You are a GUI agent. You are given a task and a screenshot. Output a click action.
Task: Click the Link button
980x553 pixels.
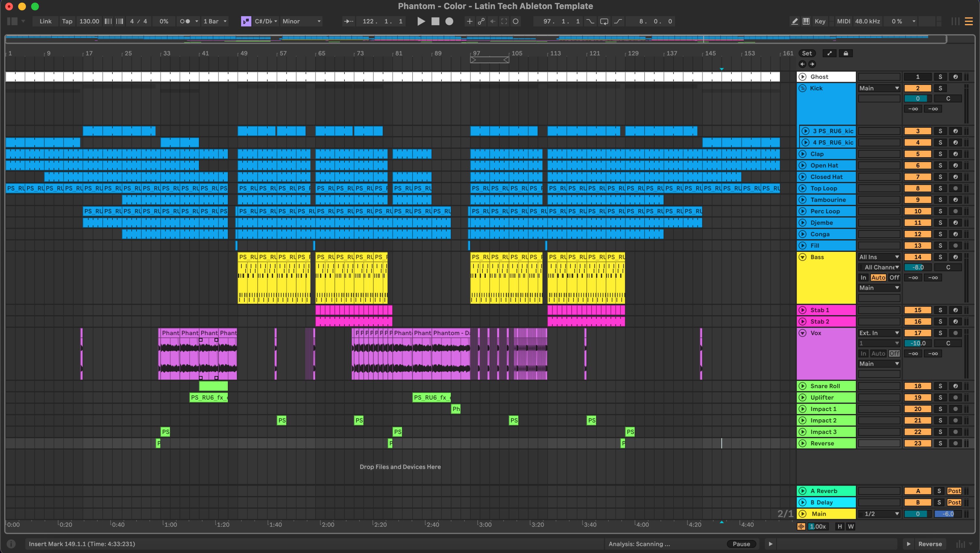coord(45,21)
